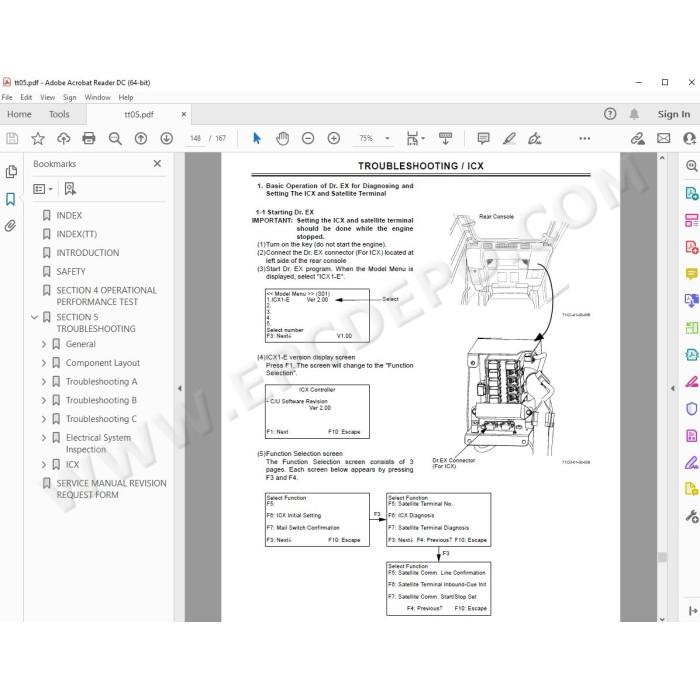Open the View menu

[x=47, y=97]
